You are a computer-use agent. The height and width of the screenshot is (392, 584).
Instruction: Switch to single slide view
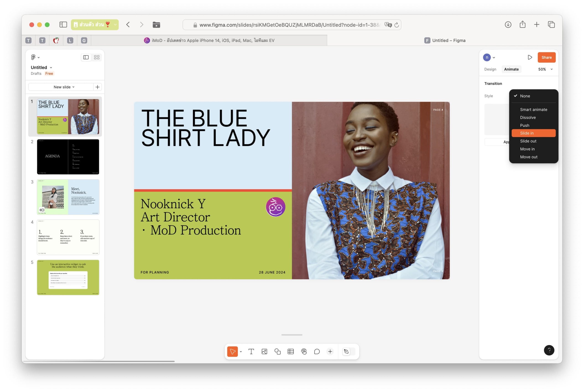pos(86,57)
